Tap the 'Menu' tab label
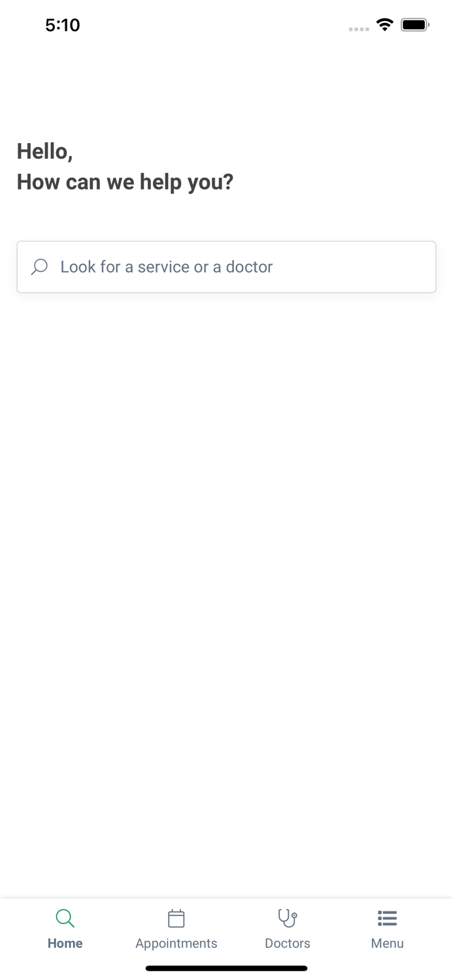453x980 pixels. [x=387, y=943]
